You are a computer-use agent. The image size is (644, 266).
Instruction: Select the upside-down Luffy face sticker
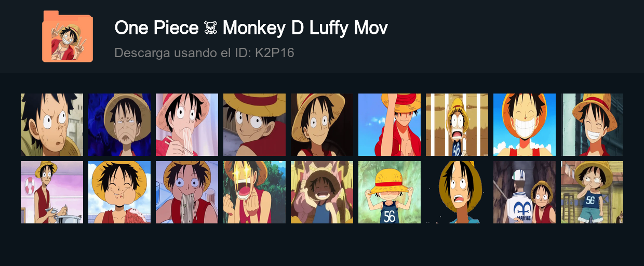point(254,125)
